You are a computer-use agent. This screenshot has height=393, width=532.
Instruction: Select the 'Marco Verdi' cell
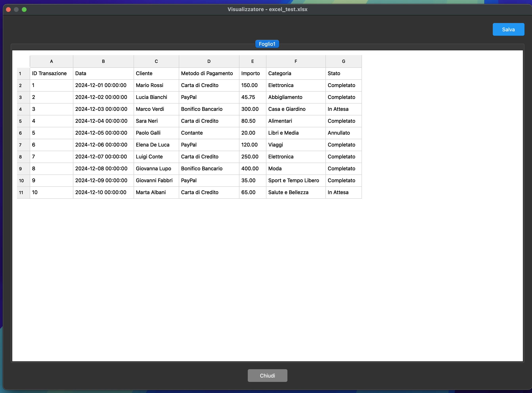(156, 109)
